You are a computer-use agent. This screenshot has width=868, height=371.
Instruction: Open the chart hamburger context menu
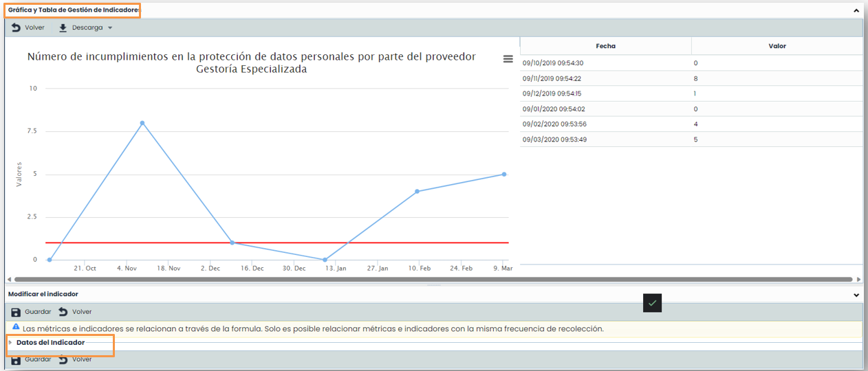(x=508, y=59)
